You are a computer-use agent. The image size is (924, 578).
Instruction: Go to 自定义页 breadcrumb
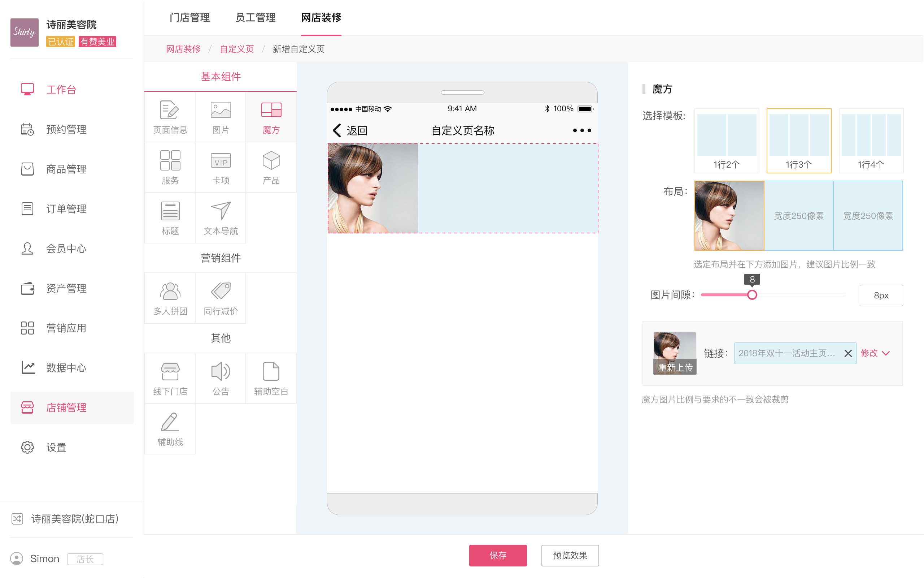point(237,49)
